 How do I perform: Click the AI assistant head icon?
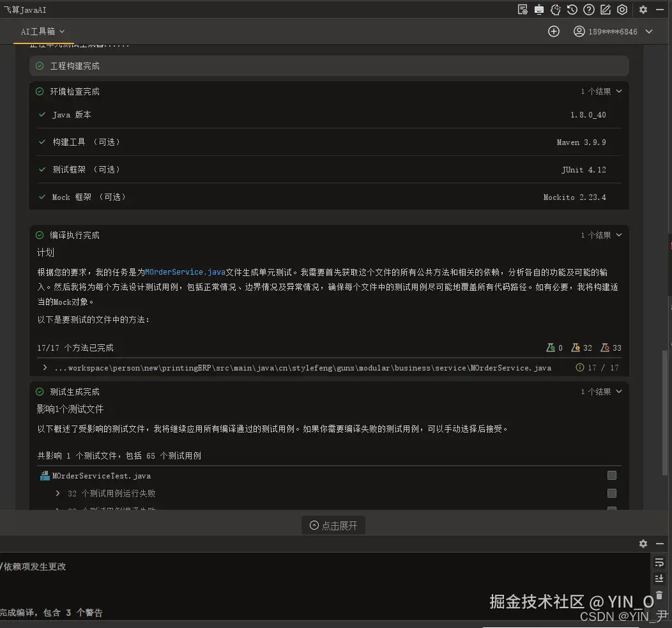pos(556,10)
